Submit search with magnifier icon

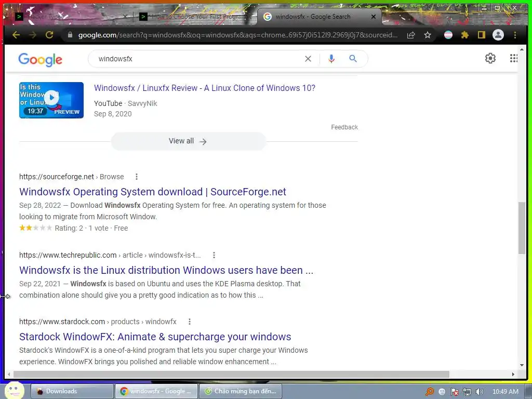[353, 59]
